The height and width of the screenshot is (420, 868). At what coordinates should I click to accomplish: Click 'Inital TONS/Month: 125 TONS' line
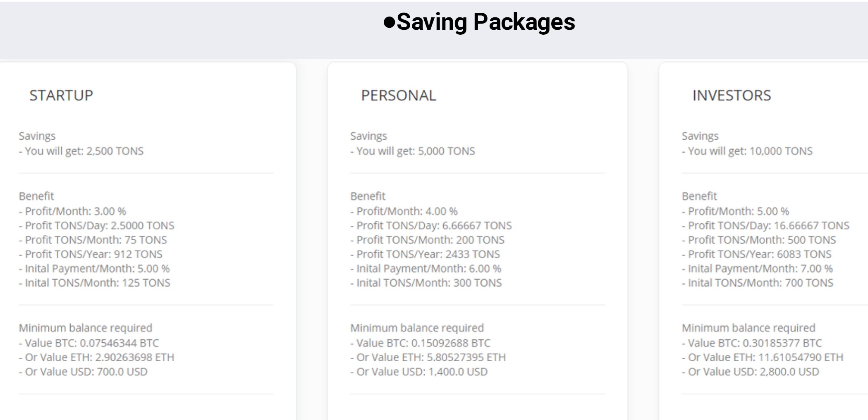[x=95, y=283]
